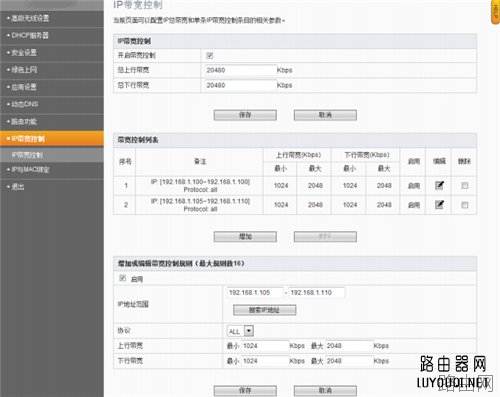Click rule 1 sequence number cell
This screenshot has width=500, height=397.
point(126,186)
